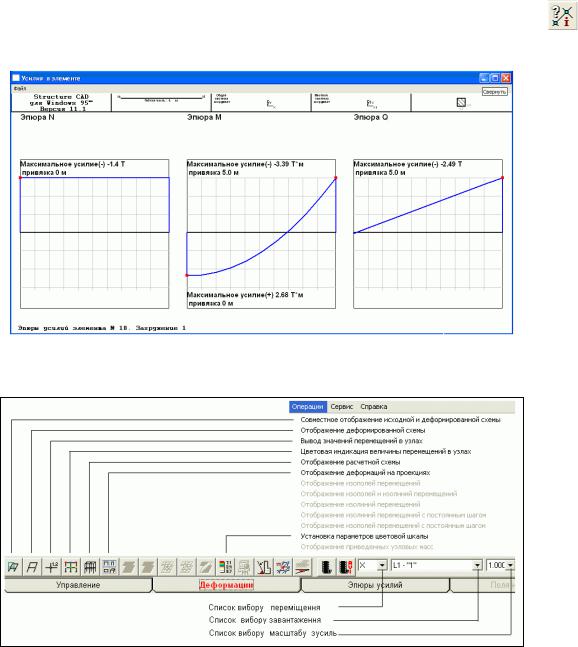
Task: Click the 'Эпюра Q' heading
Action: [x=371, y=118]
